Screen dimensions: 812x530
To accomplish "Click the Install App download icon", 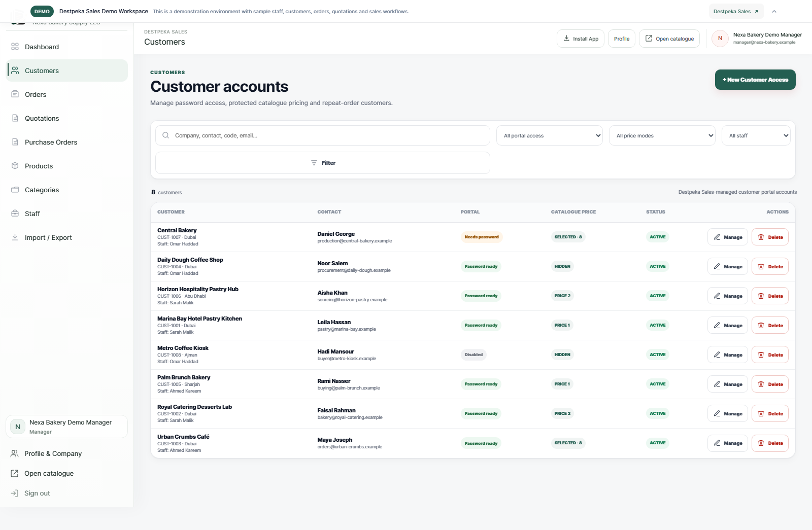I will [566, 39].
